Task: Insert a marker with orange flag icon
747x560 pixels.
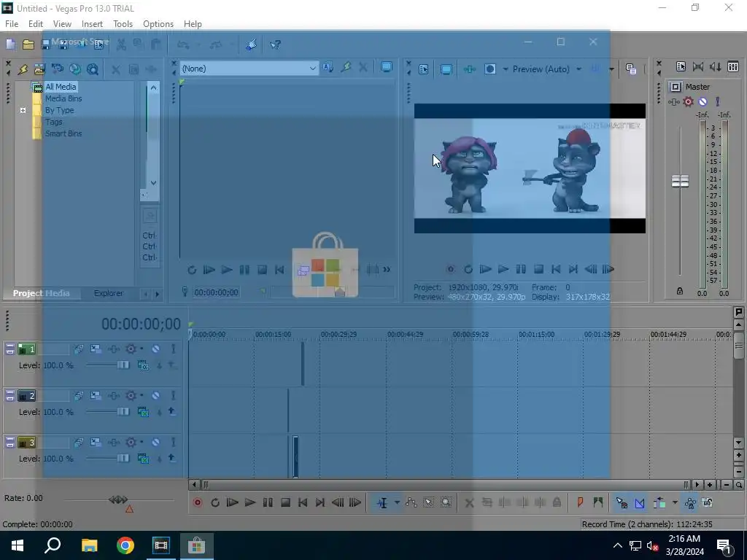Action: point(580,502)
